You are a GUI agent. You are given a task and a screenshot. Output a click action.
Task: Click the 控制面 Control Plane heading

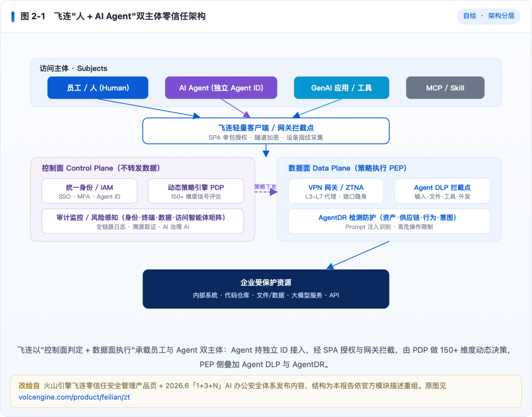pos(101,168)
